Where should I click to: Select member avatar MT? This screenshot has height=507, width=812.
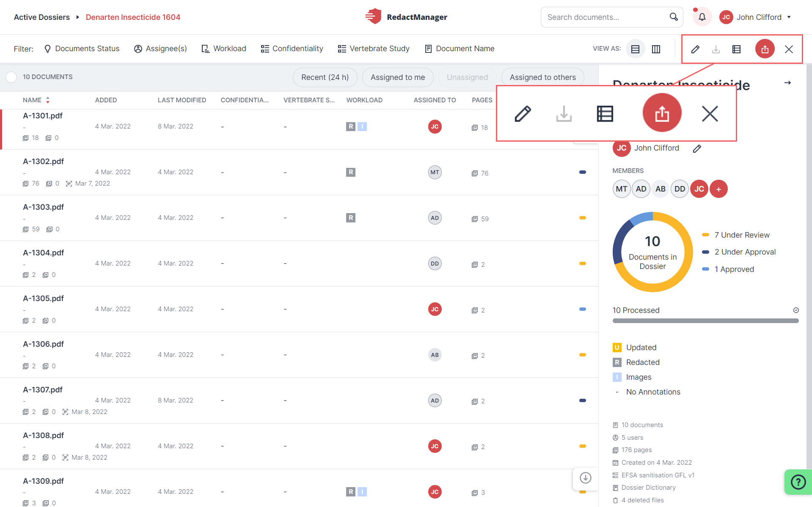point(621,189)
